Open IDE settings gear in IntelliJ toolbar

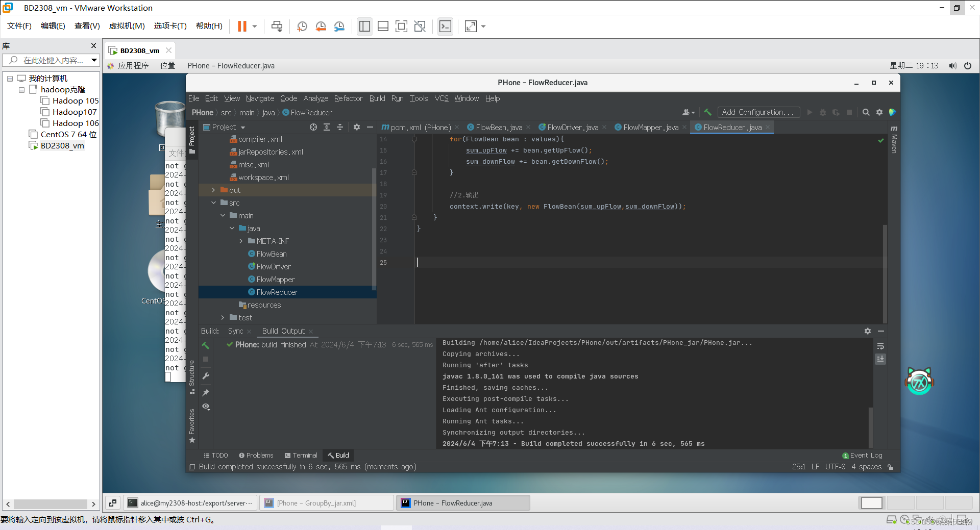click(x=879, y=112)
